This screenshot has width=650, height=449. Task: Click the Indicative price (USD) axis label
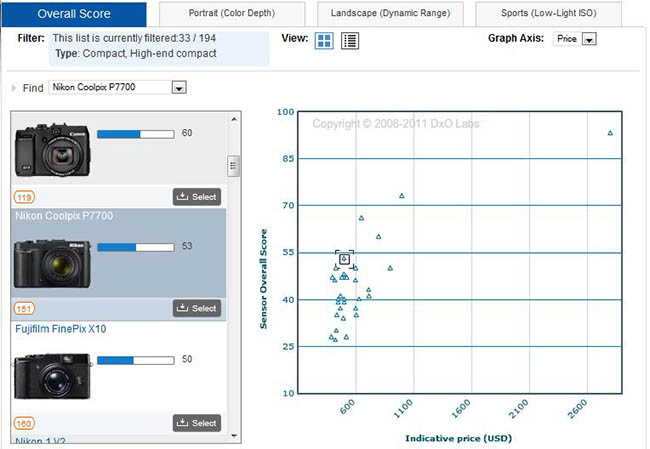[458, 438]
